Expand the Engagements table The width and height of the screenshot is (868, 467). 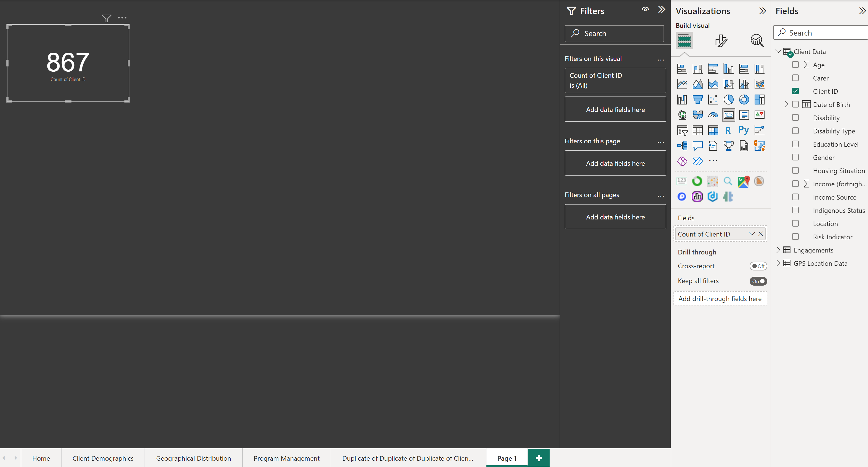pos(778,250)
